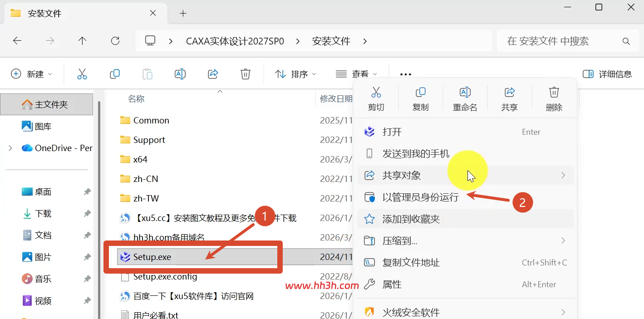This screenshot has height=319, width=644.
Task: Click the Rename icon in the context menu
Action: (x=465, y=93)
